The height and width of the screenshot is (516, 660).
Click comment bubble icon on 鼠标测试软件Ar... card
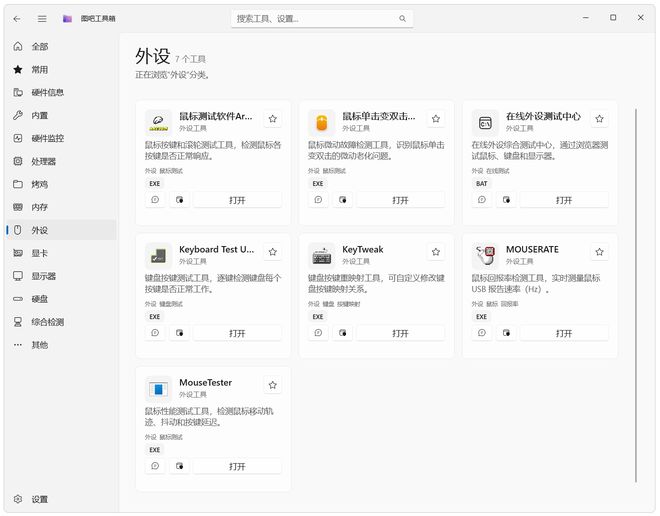click(155, 200)
